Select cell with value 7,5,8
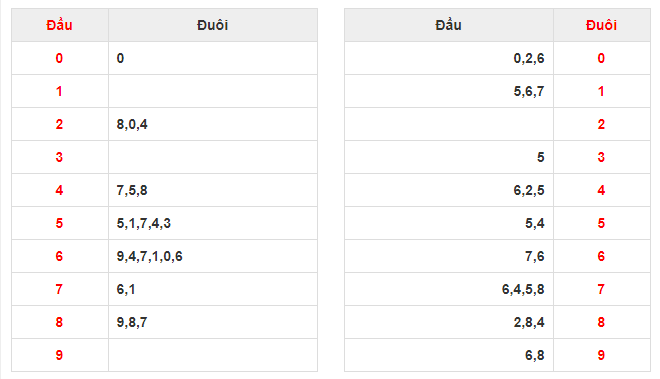This screenshot has height=379, width=660. [213, 190]
